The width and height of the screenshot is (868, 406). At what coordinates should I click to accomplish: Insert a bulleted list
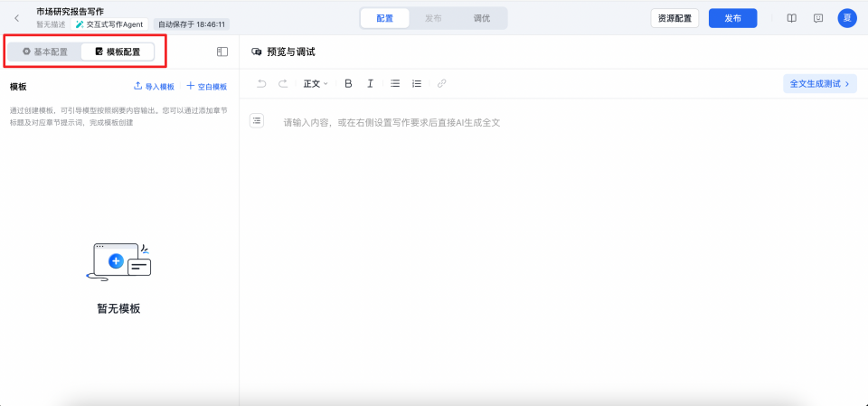coord(395,83)
